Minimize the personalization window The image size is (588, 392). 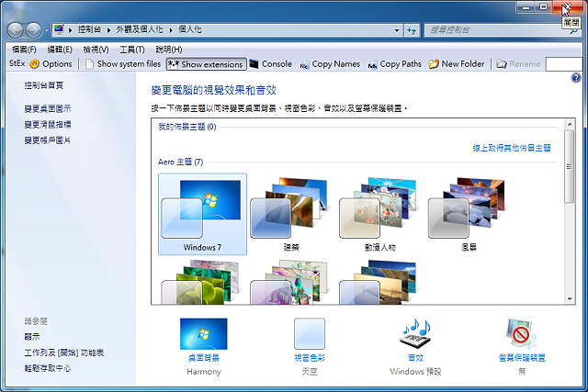[526, 6]
